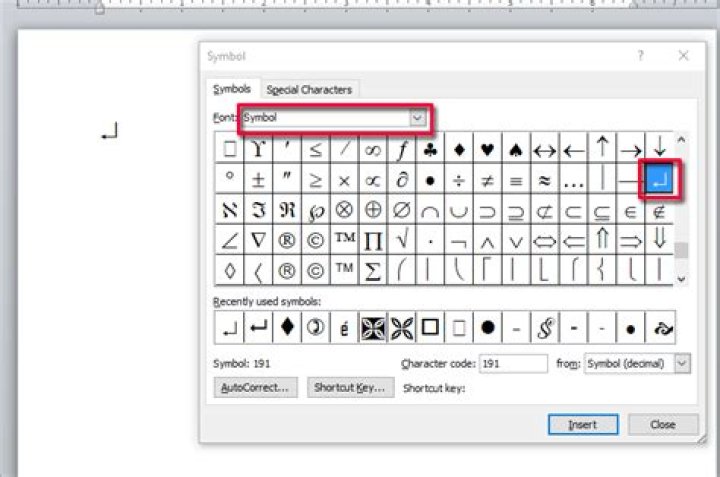Select the florin f symbol

[x=402, y=149]
